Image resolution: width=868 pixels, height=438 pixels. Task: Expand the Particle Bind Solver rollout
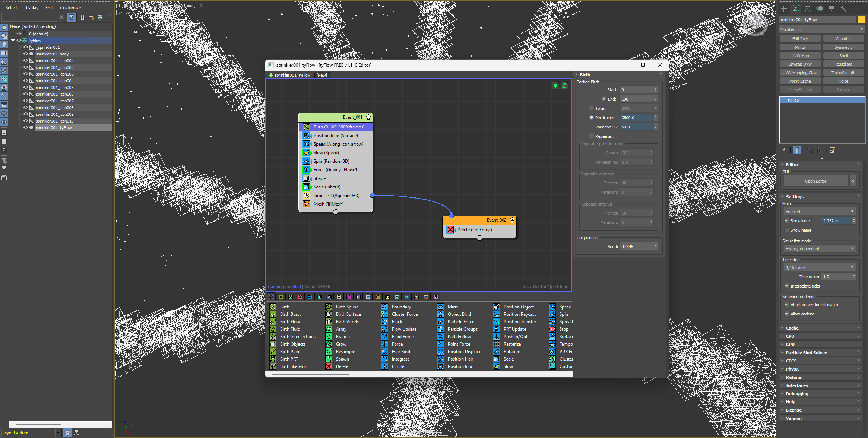click(x=806, y=353)
